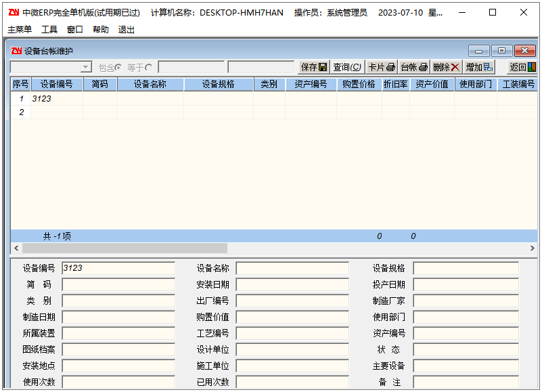Click the 备注 input field

(x=466, y=382)
